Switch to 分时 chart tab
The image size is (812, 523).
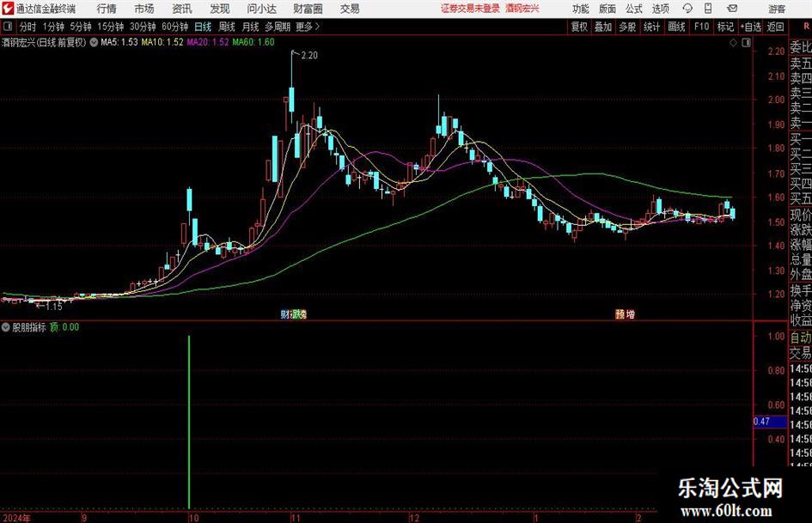point(28,27)
